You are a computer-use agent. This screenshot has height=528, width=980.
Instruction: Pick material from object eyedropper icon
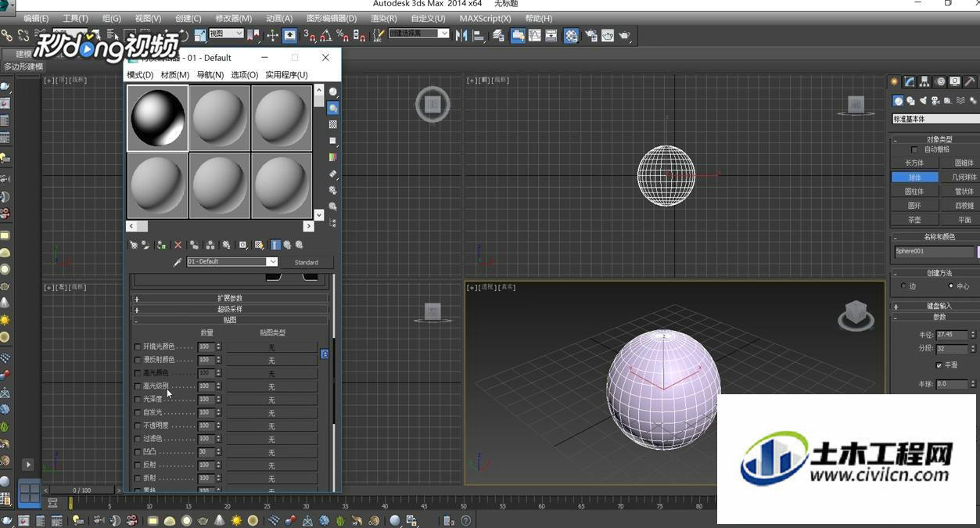click(178, 262)
